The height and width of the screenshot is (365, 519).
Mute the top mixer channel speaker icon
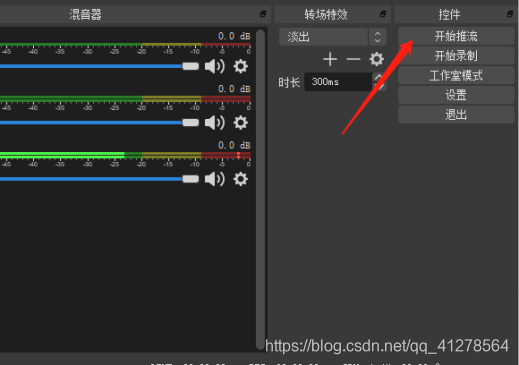point(215,66)
